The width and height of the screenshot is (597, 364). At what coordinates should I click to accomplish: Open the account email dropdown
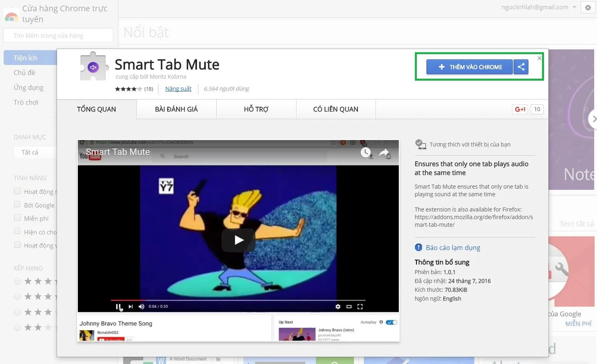[x=538, y=7]
